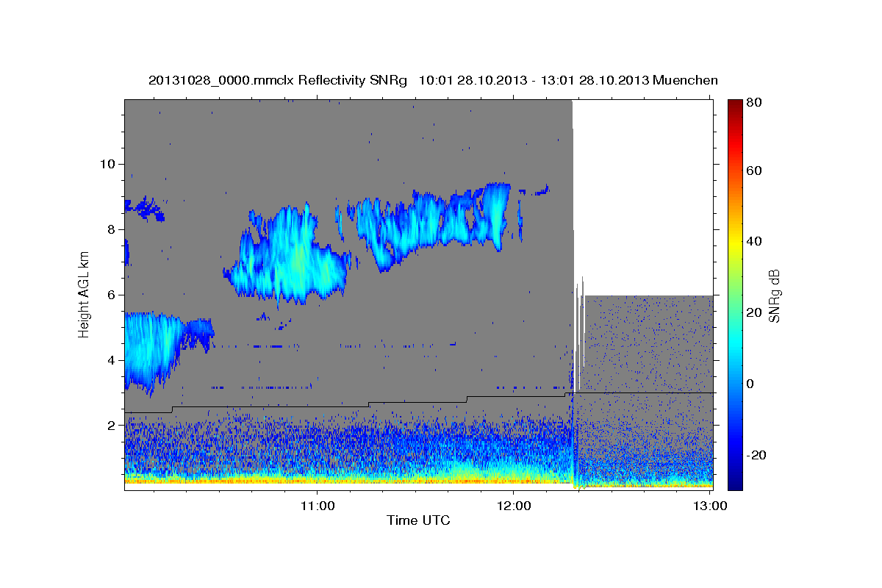Click the 'Height AGL km' axis label
This screenshot has width=882, height=588.
(85, 294)
